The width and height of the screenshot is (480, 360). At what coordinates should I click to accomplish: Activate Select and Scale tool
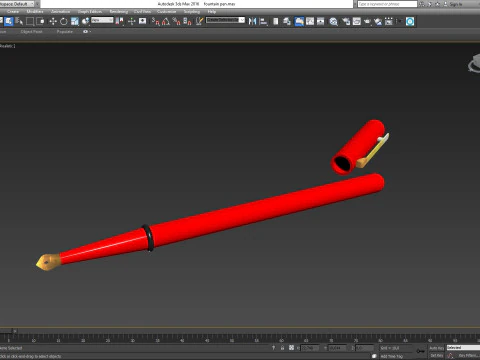74,22
